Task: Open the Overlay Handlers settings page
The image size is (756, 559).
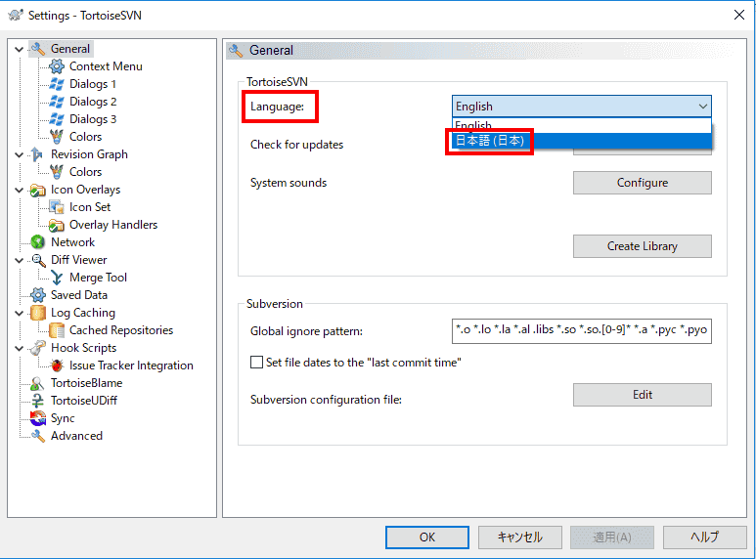Action: click(113, 225)
